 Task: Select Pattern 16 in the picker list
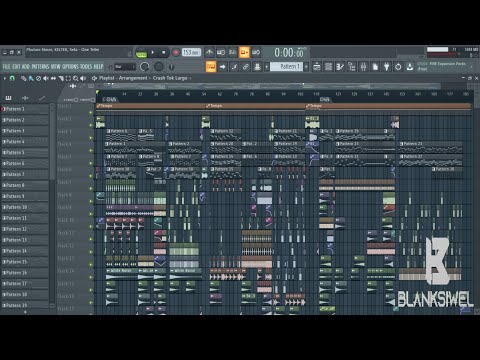pyautogui.click(x=25, y=273)
